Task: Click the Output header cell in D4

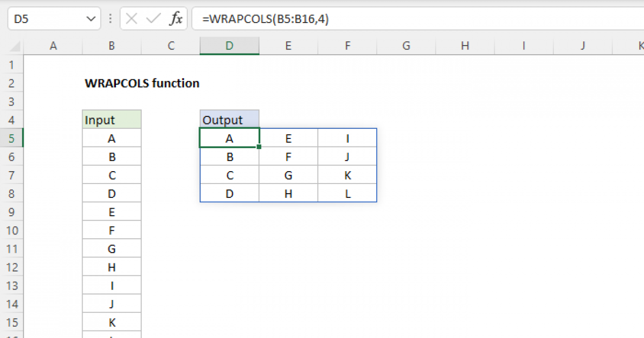Action: pyautogui.click(x=229, y=120)
